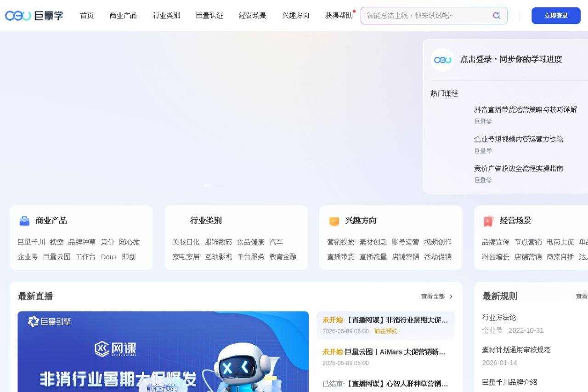Select Dou+ under 商业产品
Screen dimensions: 588x392
click(x=109, y=257)
